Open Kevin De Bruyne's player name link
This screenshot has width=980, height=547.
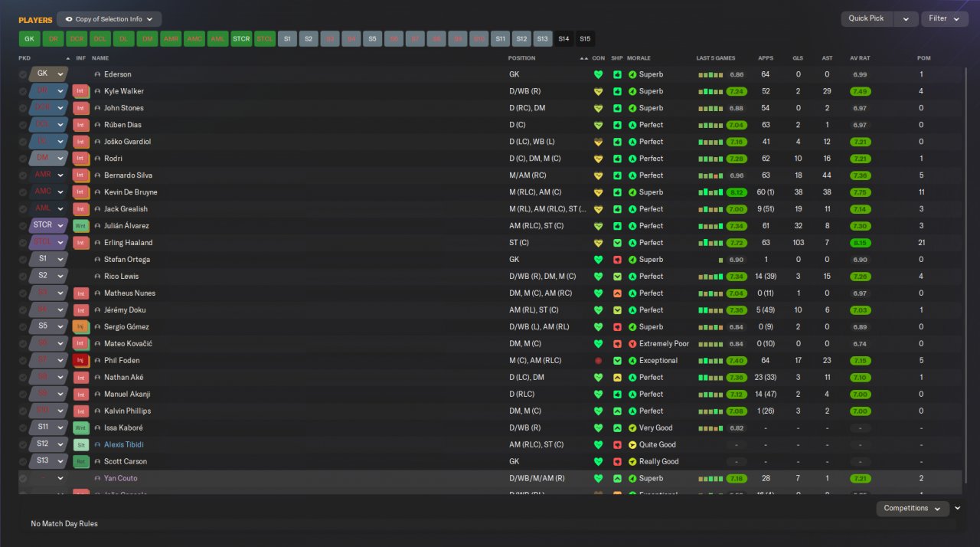click(x=130, y=192)
